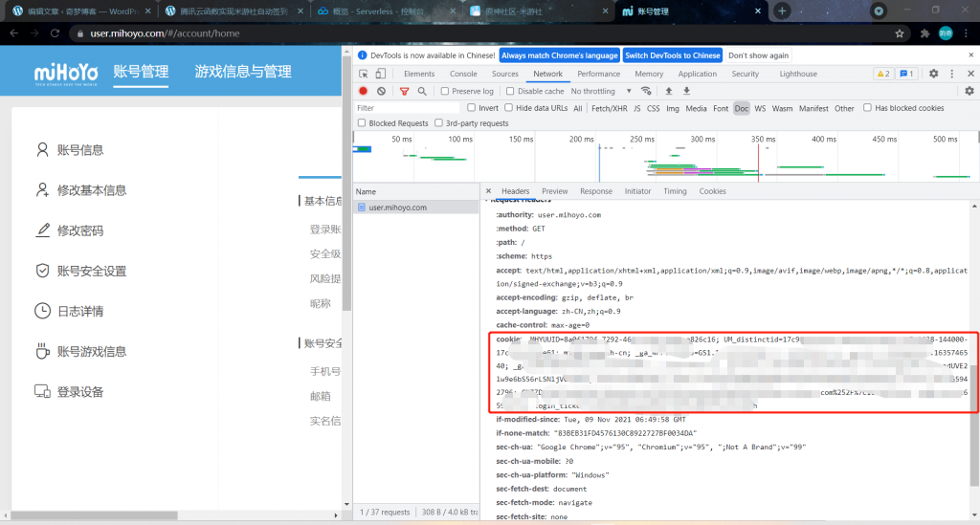Switch to the Console panel tab
The image size is (980, 525).
point(463,74)
